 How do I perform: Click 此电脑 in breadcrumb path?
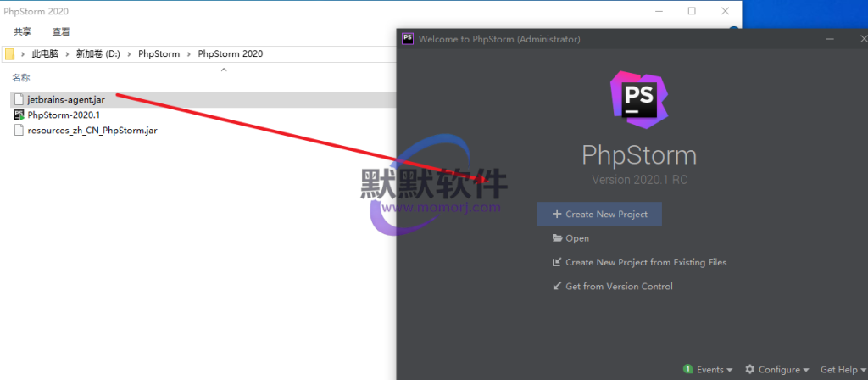pyautogui.click(x=45, y=53)
